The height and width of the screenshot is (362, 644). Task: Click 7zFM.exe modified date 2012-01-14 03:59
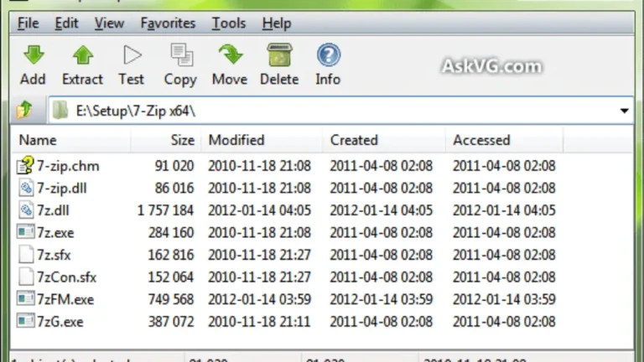coord(260,299)
